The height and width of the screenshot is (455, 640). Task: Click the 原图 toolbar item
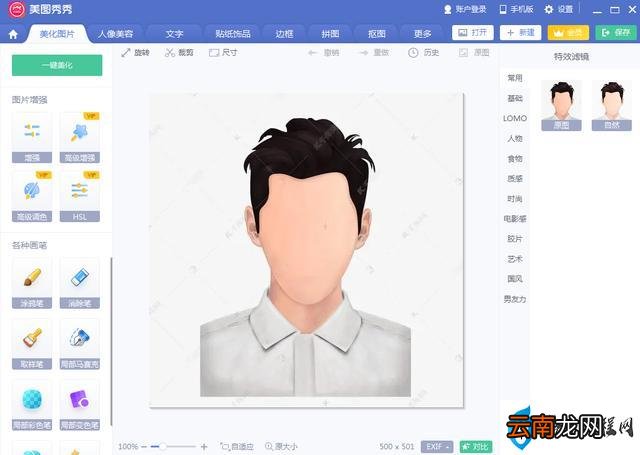pyautogui.click(x=474, y=53)
